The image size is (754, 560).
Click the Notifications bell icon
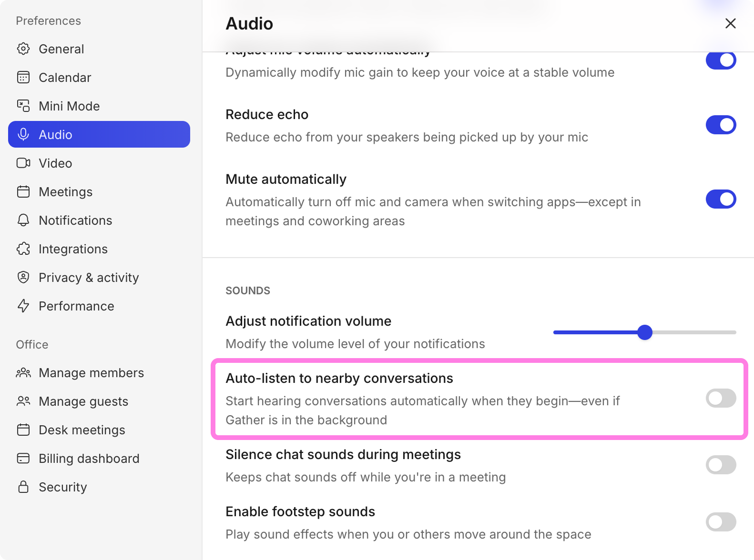click(x=23, y=220)
